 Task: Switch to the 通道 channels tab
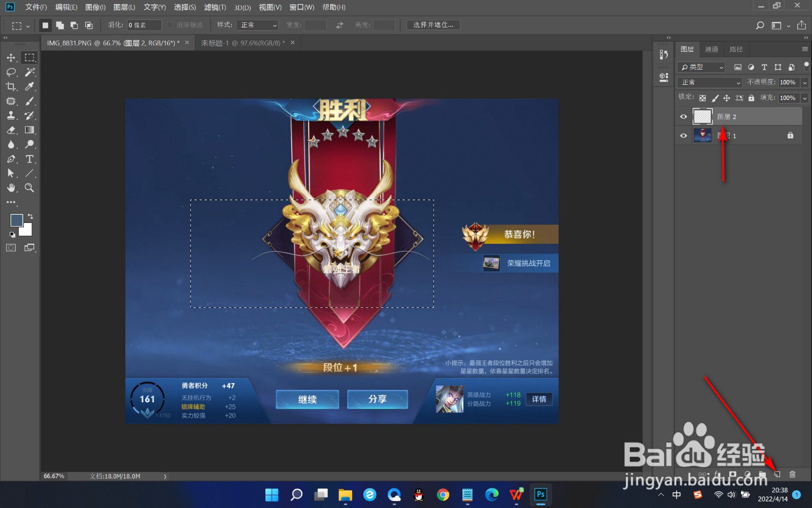(712, 49)
